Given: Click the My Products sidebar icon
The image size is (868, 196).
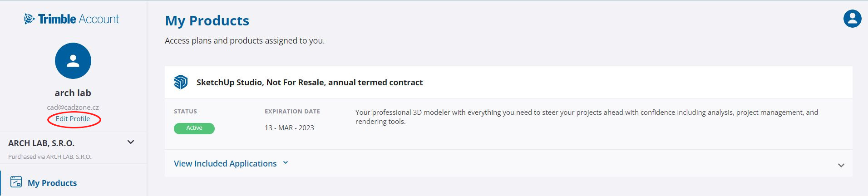Looking at the screenshot, I should [x=16, y=182].
